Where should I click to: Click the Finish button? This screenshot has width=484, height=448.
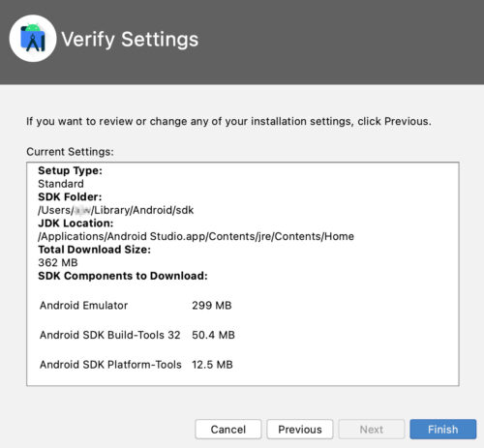coord(442,430)
